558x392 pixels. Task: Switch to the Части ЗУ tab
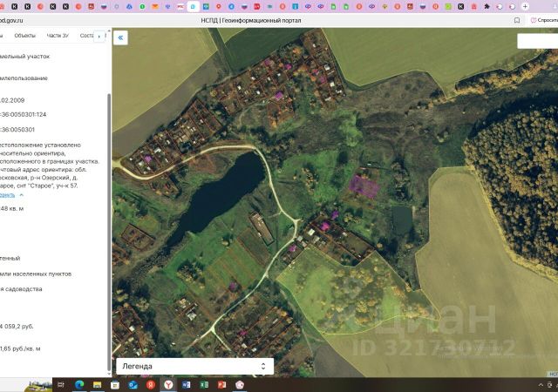58,36
